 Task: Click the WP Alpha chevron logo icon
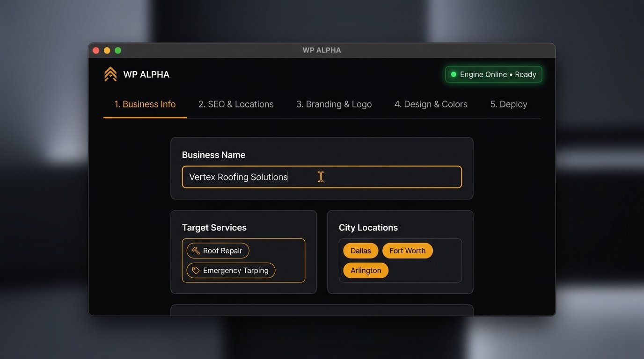[110, 74]
